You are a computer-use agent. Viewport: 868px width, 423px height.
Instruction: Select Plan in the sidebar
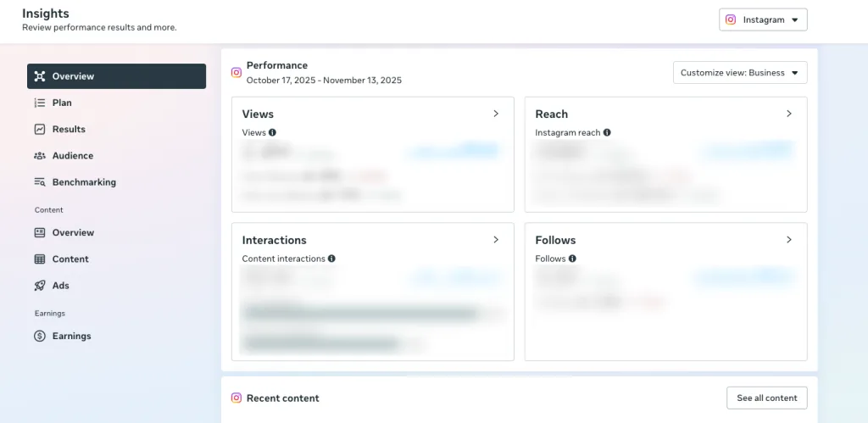[x=62, y=103]
